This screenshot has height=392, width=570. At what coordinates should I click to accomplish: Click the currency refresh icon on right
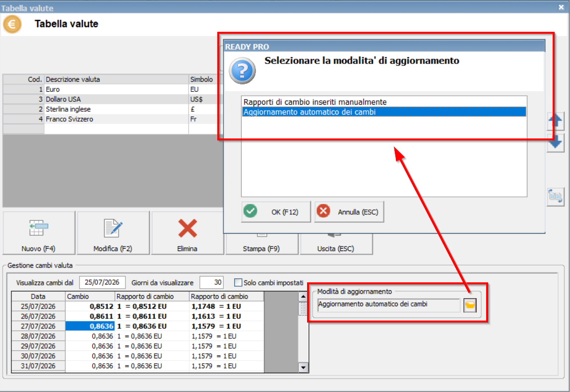coord(555,196)
